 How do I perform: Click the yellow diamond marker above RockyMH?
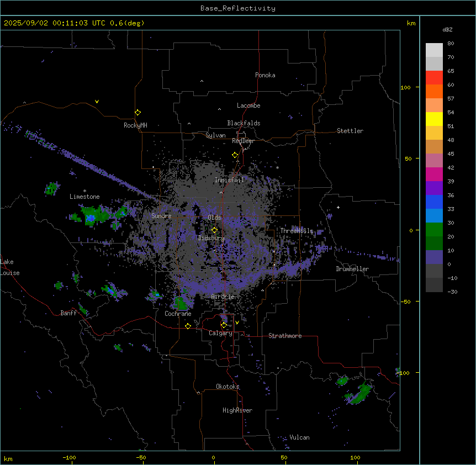pos(138,113)
